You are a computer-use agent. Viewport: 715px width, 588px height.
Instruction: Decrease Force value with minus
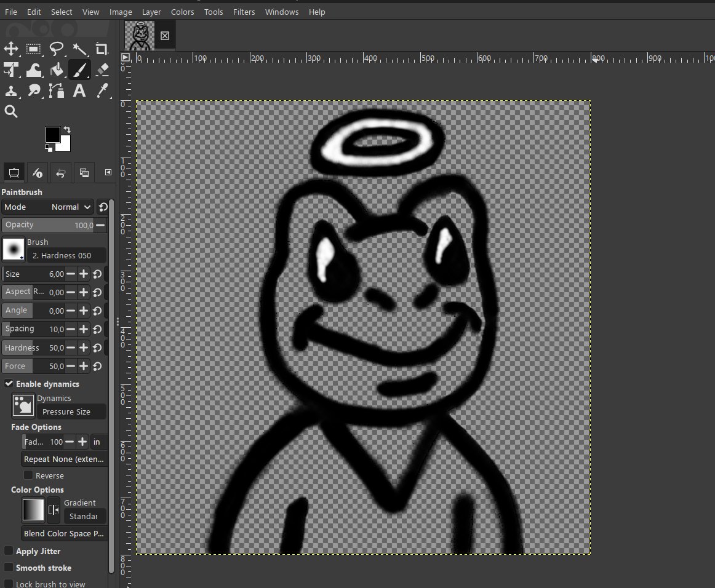pos(70,366)
